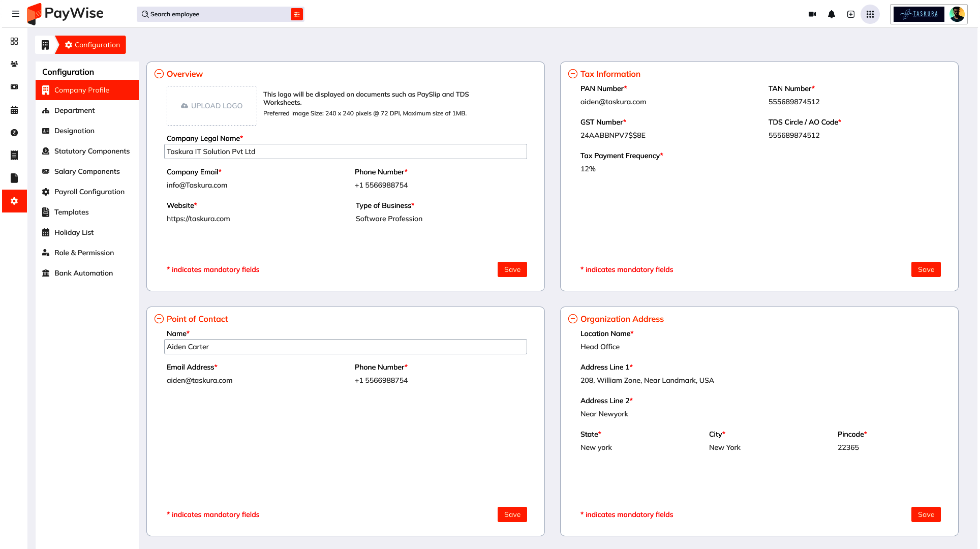Save the Tax Information section
This screenshot has width=980, height=549.
(x=926, y=269)
